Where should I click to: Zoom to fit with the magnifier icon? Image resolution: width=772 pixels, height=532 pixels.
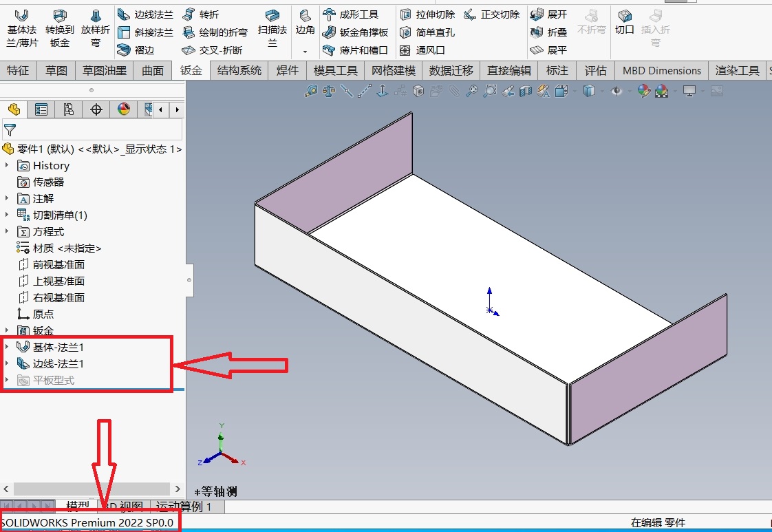pos(472,91)
